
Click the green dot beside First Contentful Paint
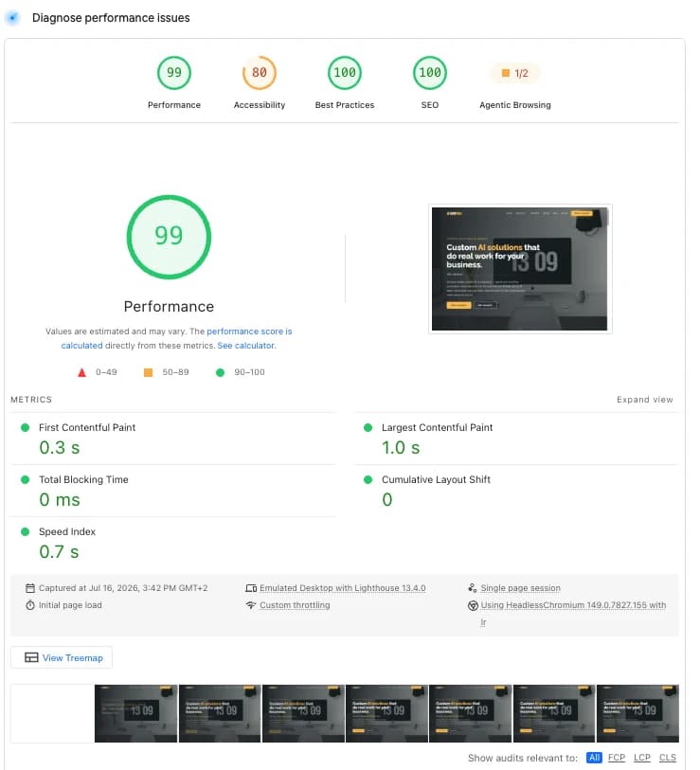coord(25,428)
